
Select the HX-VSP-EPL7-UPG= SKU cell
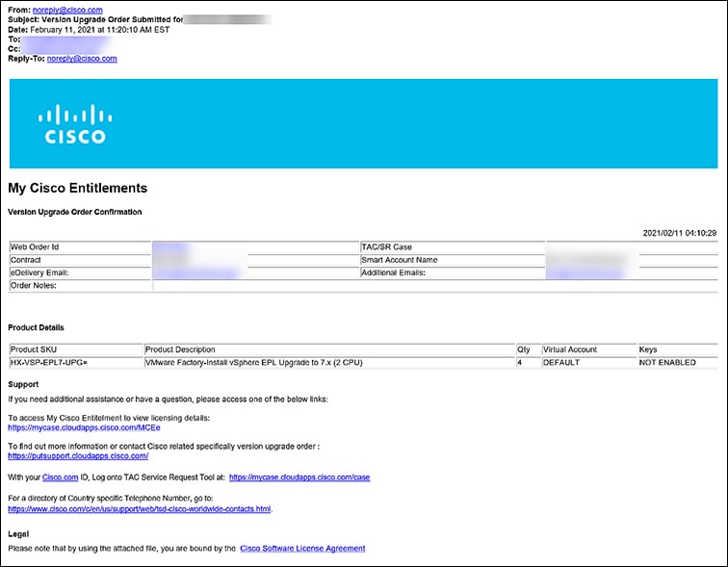76,362
